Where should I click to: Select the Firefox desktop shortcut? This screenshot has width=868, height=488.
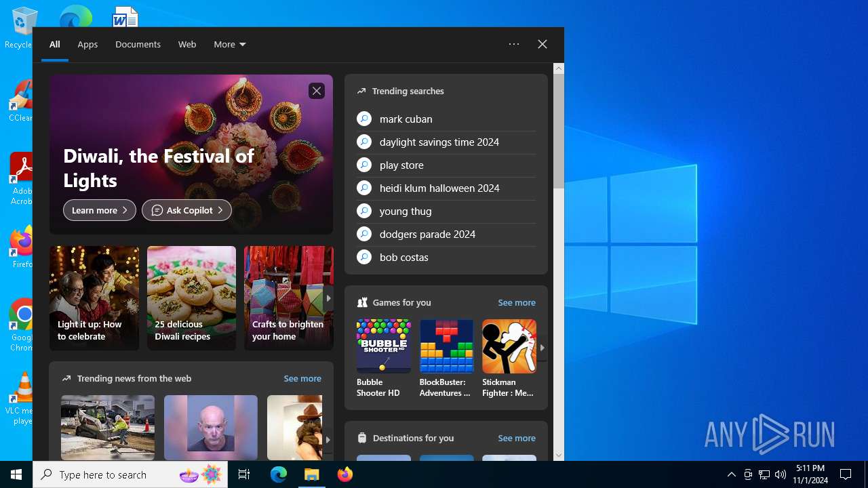tap(21, 247)
